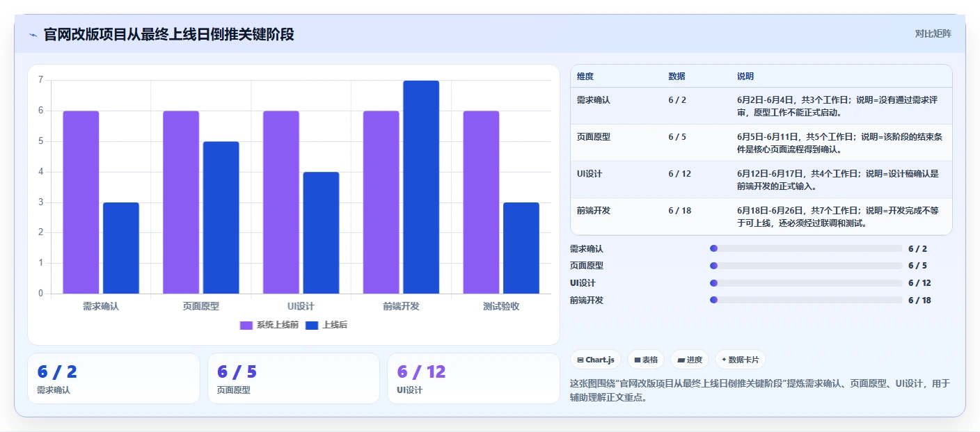Select the 表格 tag chip
The width and height of the screenshot is (980, 432).
point(646,360)
